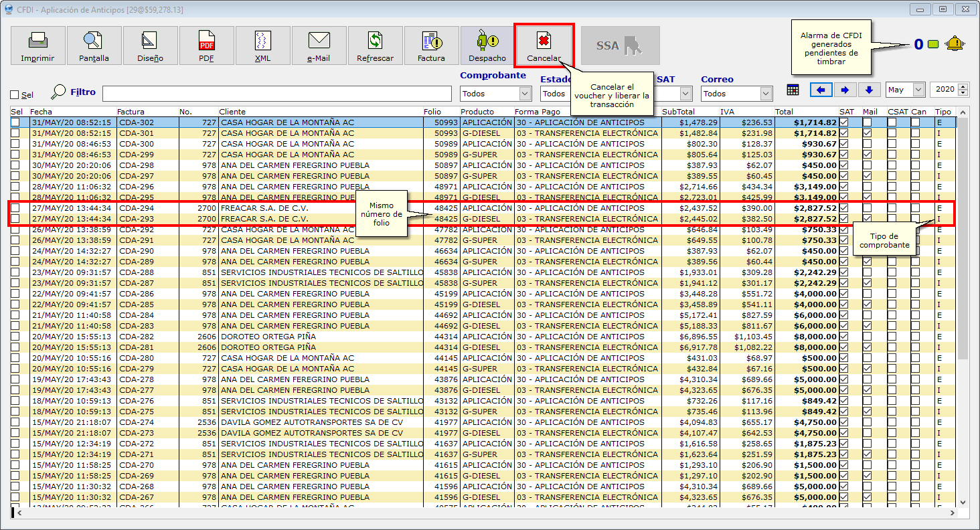
Task: Open the Diseño design tool
Action: (150, 46)
